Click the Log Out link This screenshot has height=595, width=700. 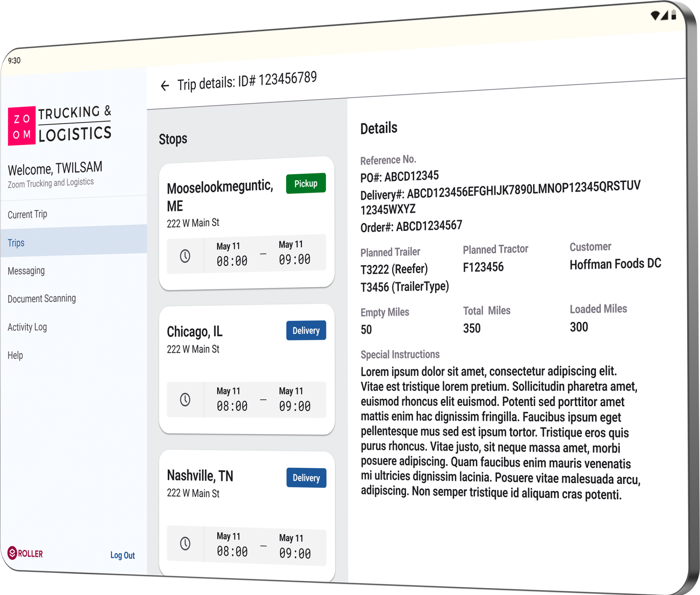coord(123,555)
